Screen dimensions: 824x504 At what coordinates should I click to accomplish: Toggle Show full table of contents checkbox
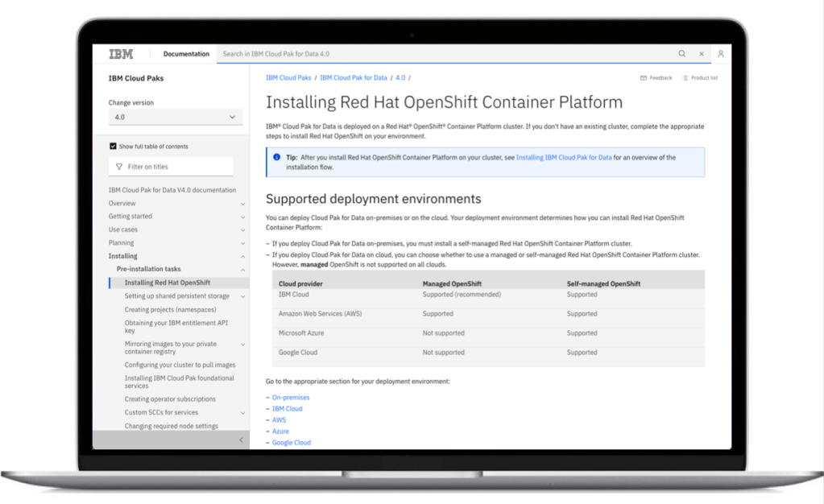tap(113, 147)
